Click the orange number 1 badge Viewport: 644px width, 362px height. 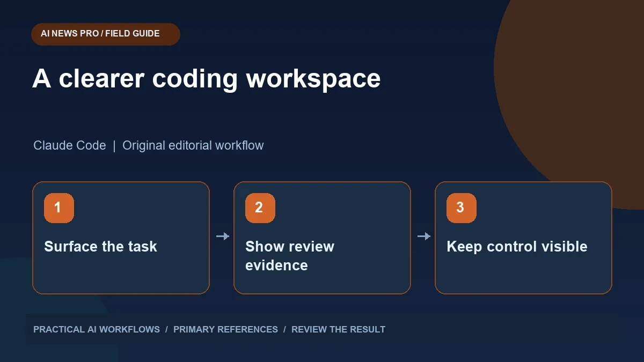pos(59,208)
